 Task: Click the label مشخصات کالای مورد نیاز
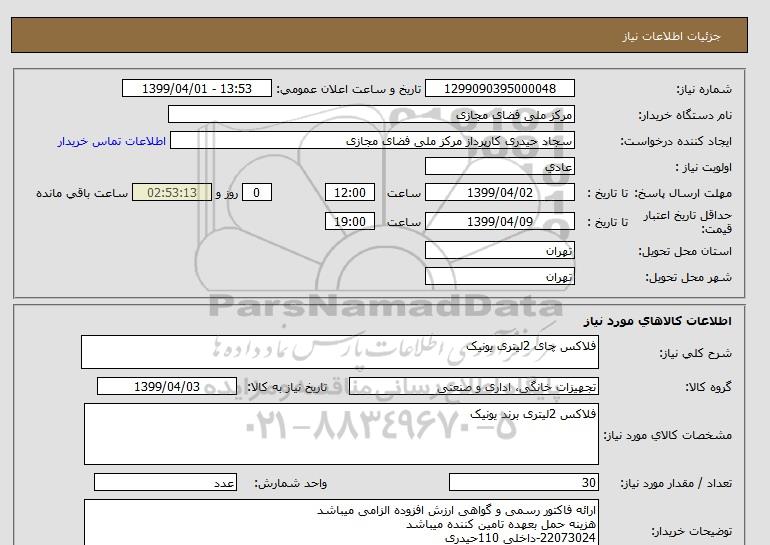pos(668,435)
